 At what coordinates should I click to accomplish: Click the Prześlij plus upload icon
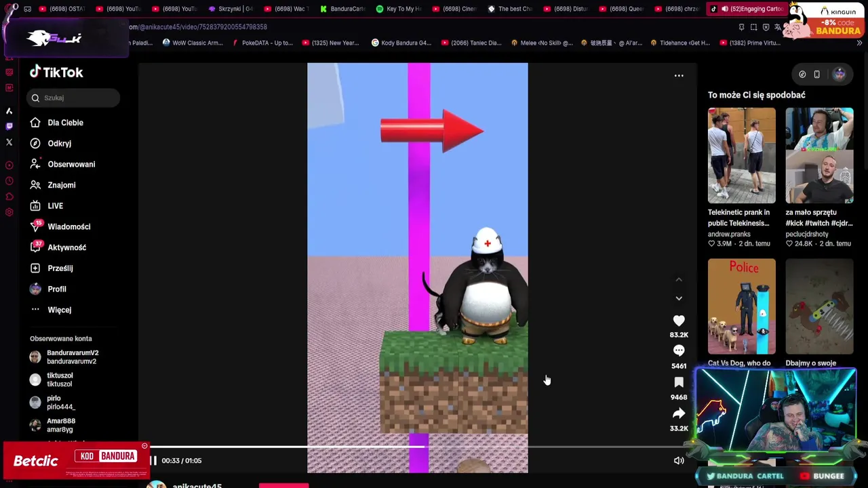[35, 268]
